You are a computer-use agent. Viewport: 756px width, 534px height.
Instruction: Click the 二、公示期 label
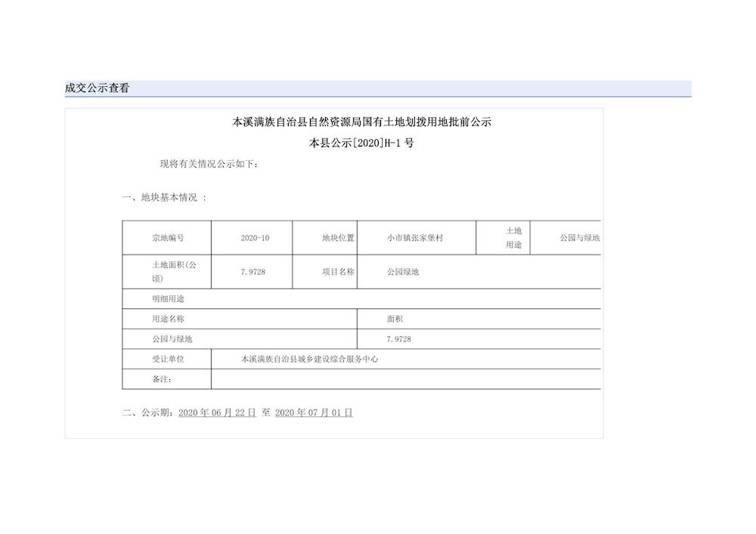[147, 412]
